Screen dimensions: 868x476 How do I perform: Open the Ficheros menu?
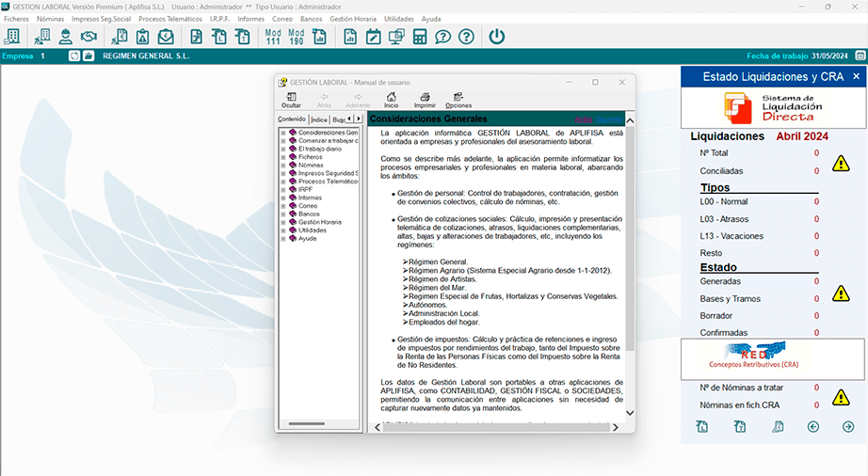point(16,19)
